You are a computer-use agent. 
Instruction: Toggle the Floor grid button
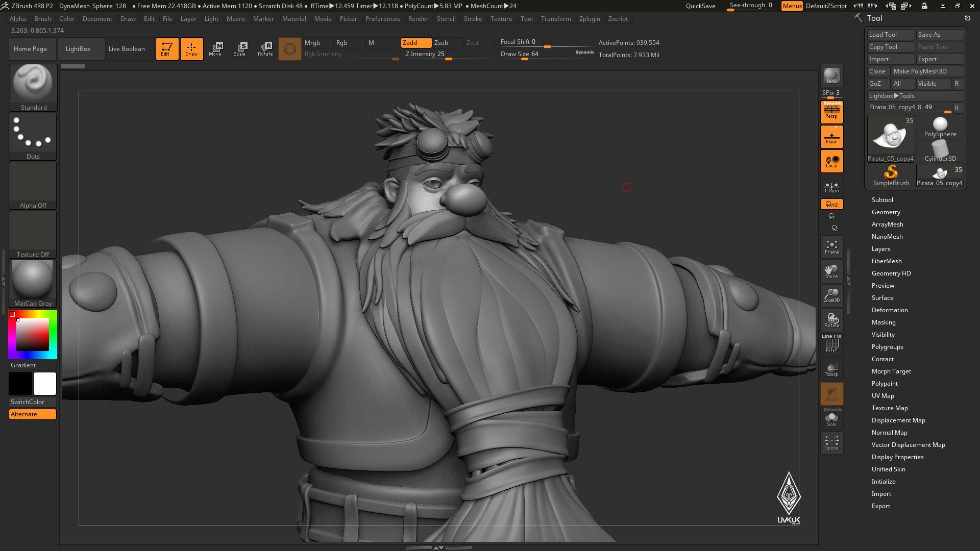pos(831,137)
